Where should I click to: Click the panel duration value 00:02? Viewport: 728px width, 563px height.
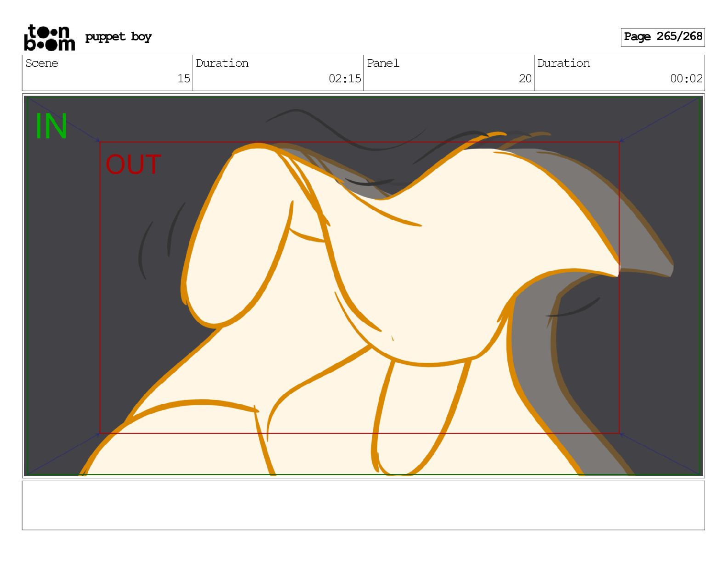pos(686,79)
